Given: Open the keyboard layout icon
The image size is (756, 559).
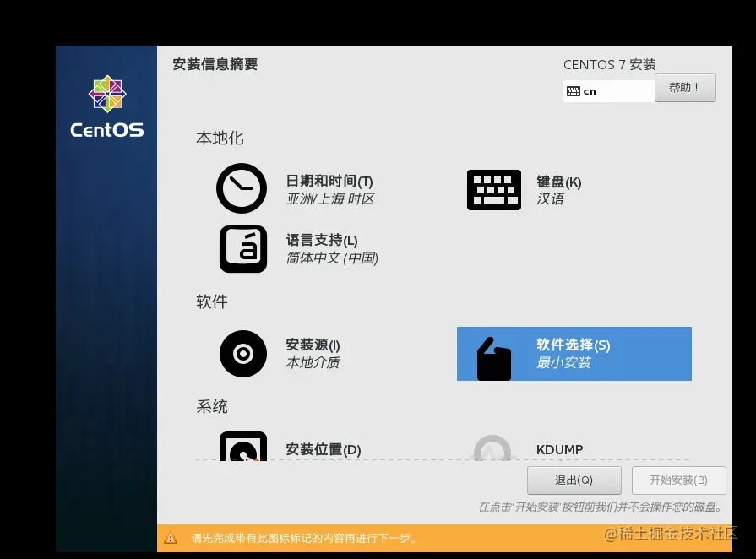Looking at the screenshot, I should click(493, 190).
